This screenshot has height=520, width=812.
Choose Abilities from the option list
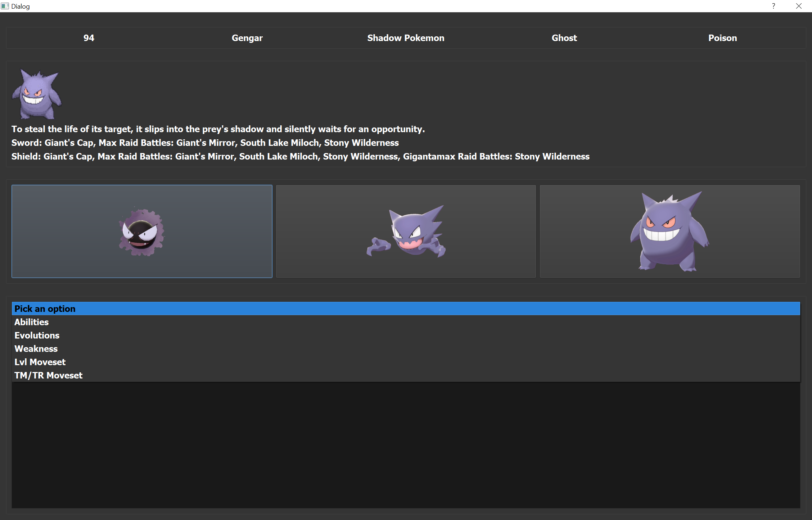coord(32,322)
